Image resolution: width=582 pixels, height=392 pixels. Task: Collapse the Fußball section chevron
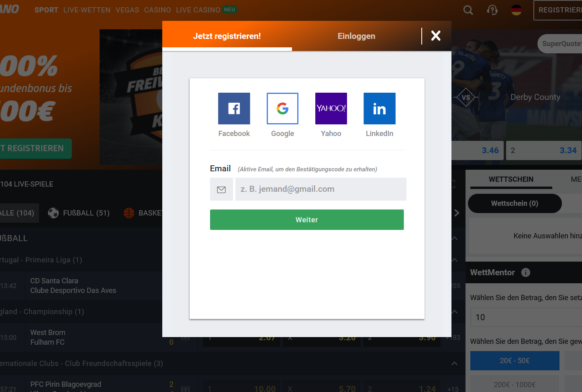[x=455, y=238]
